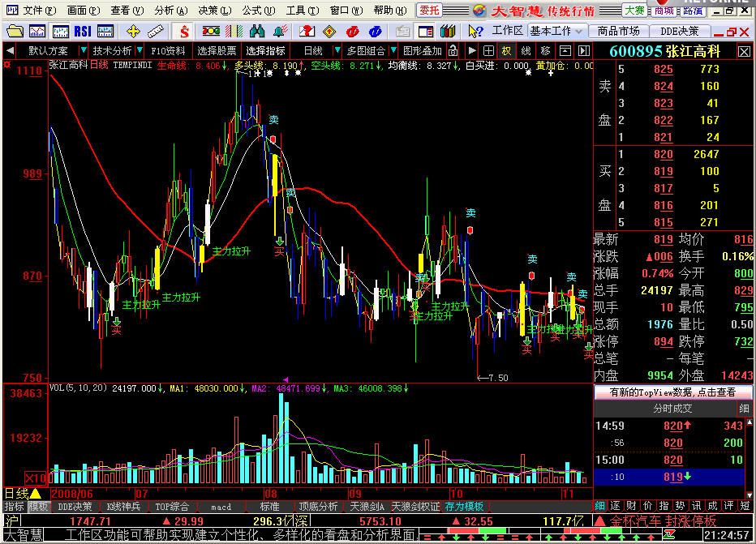Click the 选择指标 button

[266, 50]
